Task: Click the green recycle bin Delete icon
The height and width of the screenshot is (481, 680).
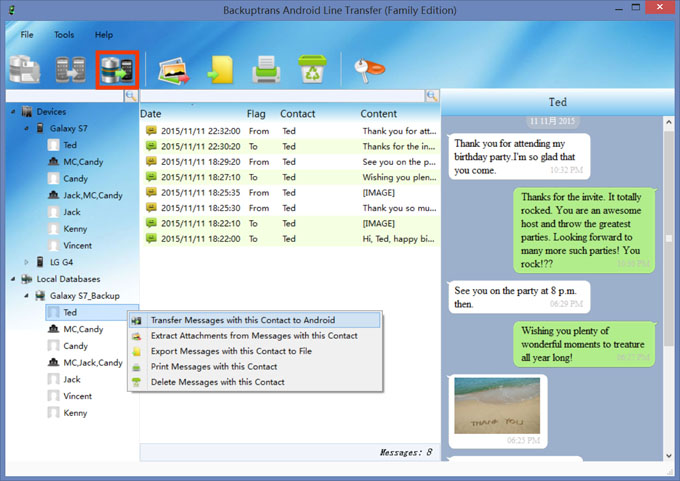Action: click(312, 69)
